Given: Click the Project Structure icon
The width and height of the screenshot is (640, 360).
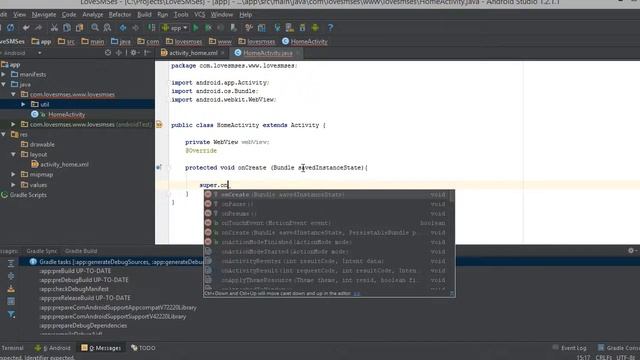Looking at the screenshot, I should pos(262,28).
